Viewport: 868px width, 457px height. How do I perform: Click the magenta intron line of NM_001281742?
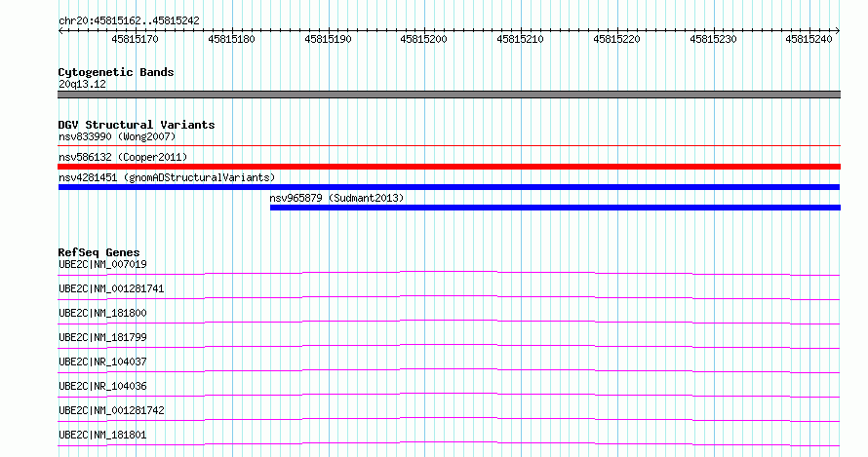point(449,418)
